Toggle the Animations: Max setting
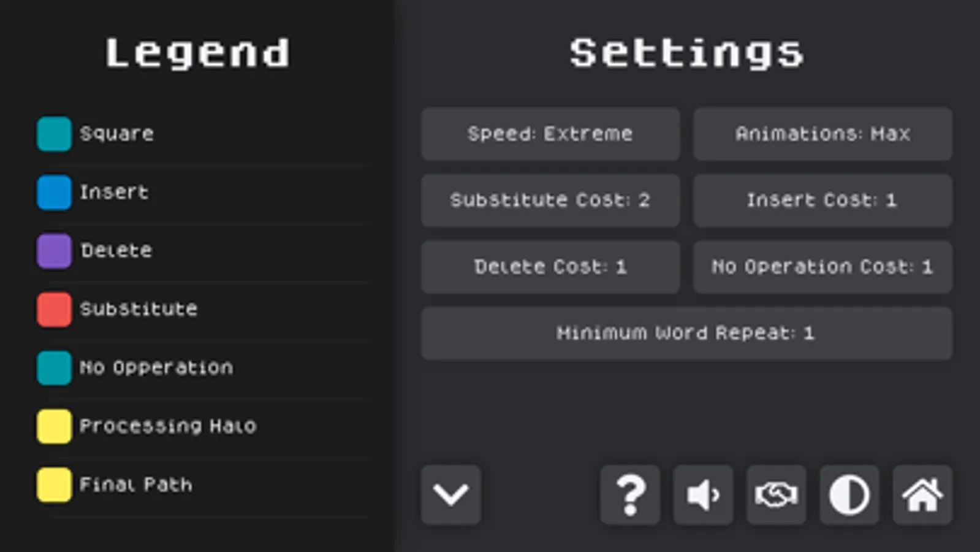Viewport: 980px width, 552px height. (822, 134)
